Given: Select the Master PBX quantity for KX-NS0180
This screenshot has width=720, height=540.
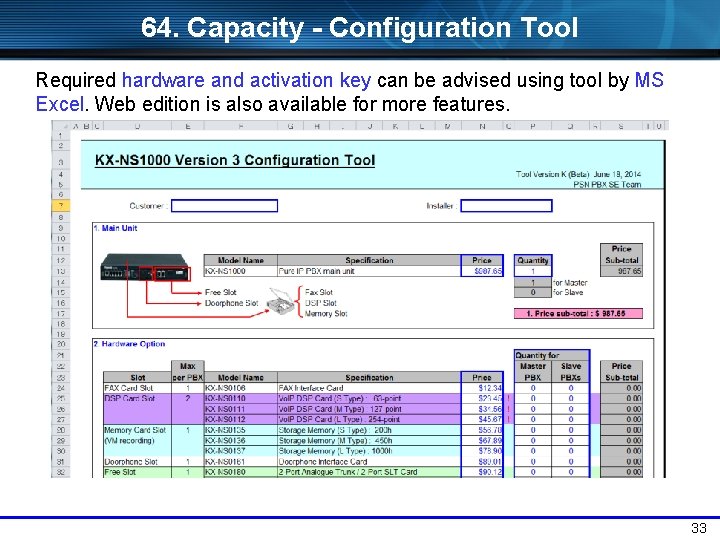Looking at the screenshot, I should click(x=533, y=472).
